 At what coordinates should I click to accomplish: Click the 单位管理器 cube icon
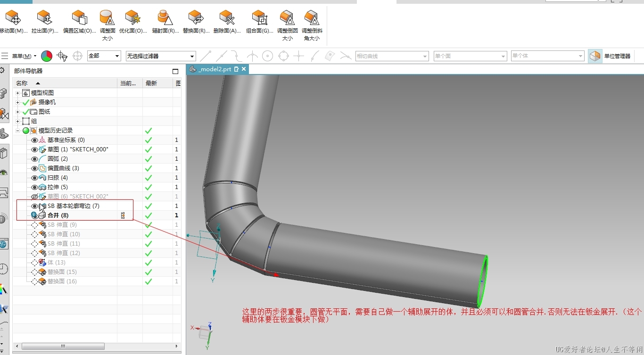click(x=595, y=56)
